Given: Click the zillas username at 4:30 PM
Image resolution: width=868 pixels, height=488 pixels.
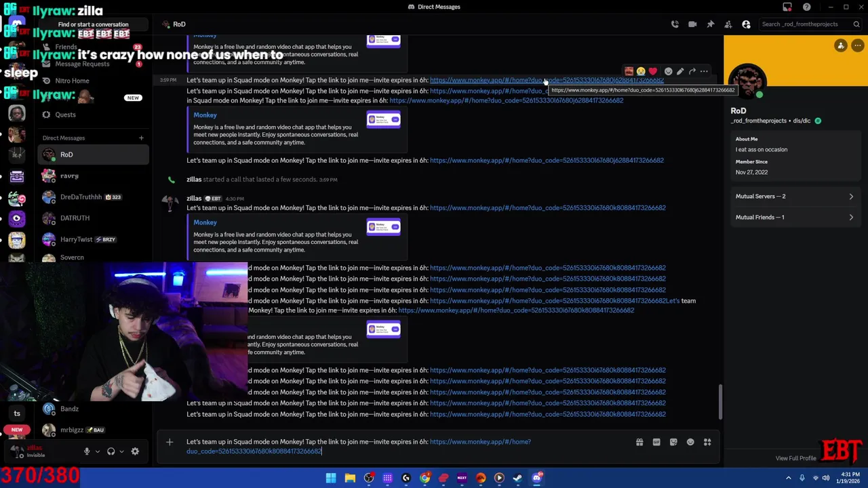Looking at the screenshot, I should 194,199.
